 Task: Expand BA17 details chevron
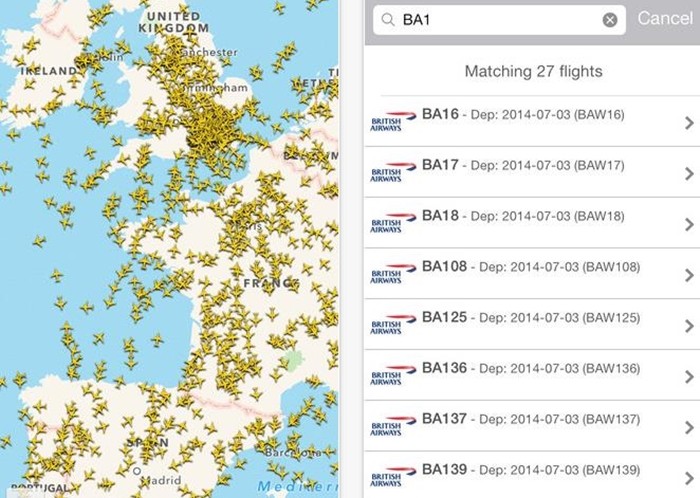click(x=689, y=174)
